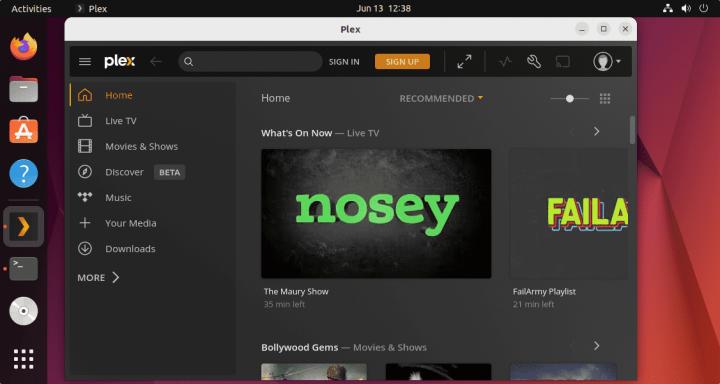Click the cast screen icon

point(562,62)
